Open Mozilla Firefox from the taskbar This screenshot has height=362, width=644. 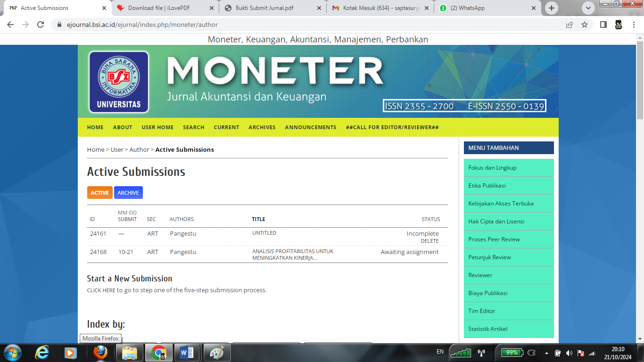[100, 353]
